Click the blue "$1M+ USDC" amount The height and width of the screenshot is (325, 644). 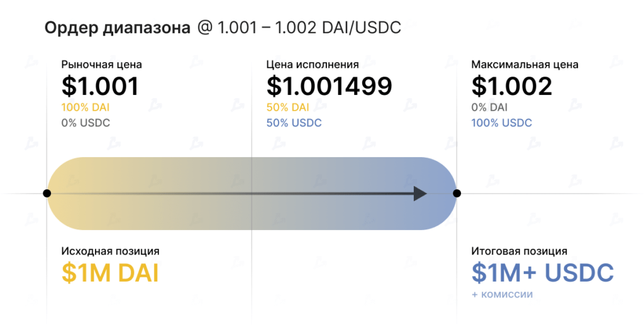click(542, 273)
